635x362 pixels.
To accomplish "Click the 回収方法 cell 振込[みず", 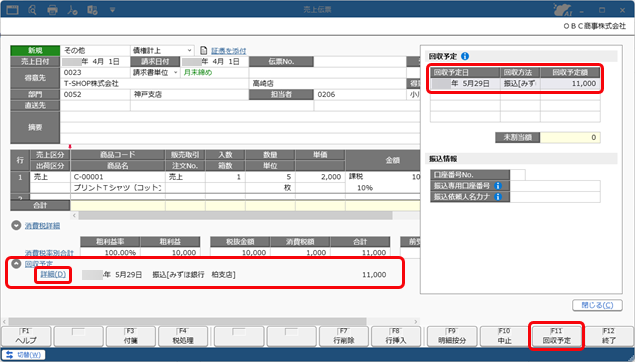I will coord(520,83).
